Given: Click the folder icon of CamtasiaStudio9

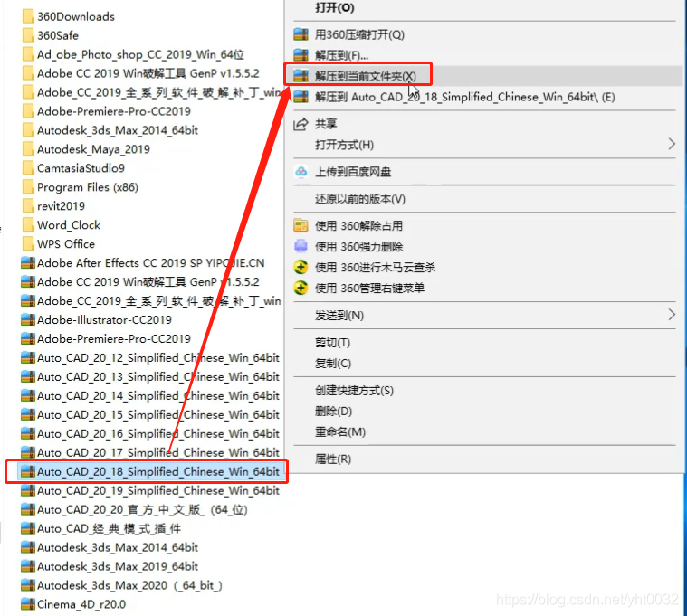Looking at the screenshot, I should (27, 168).
